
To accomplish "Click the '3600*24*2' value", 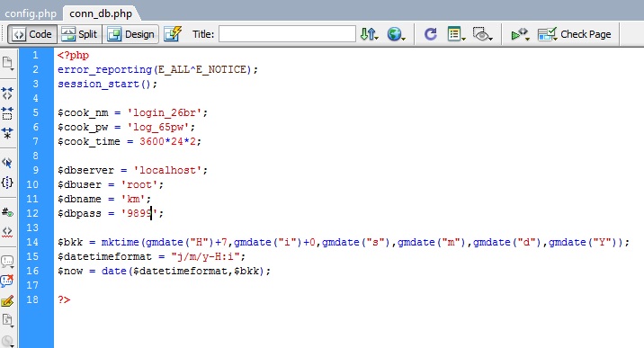I will pos(167,141).
